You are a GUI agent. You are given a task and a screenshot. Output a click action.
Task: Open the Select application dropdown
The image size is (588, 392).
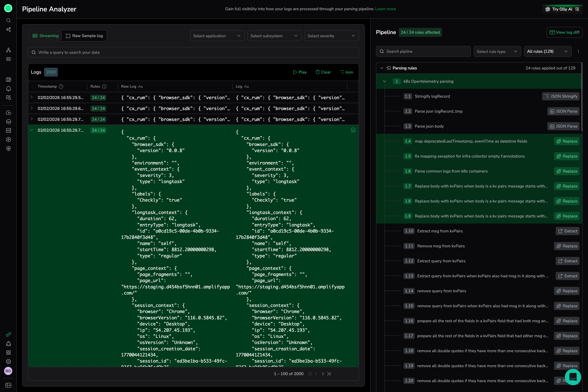click(x=217, y=36)
